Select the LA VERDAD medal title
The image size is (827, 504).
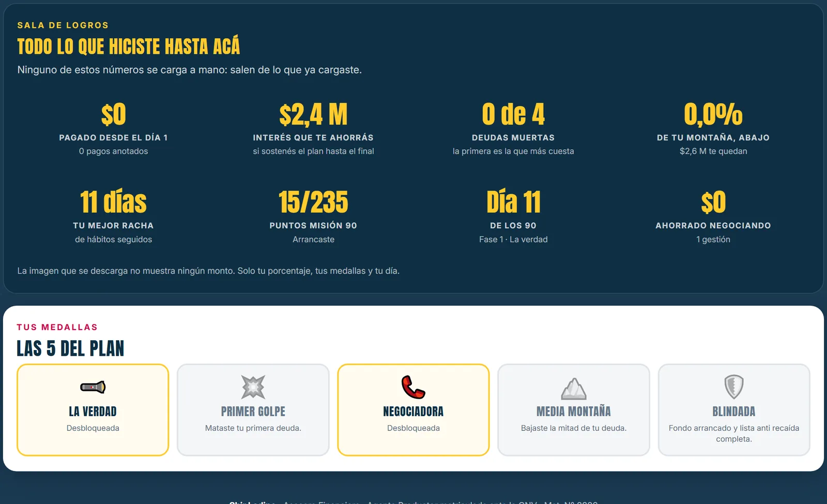coord(93,412)
